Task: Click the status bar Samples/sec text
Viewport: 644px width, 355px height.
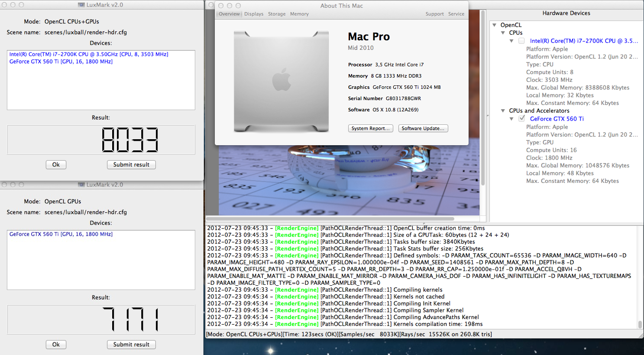Action: (369, 335)
